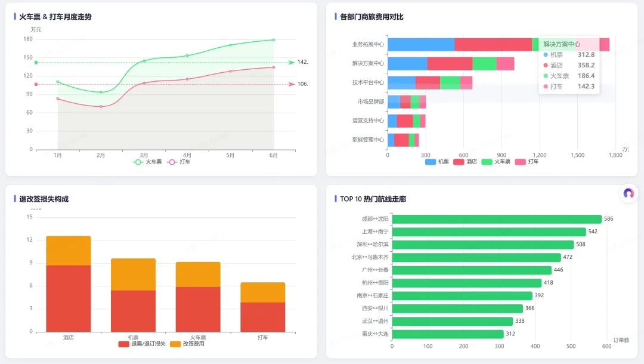Click the 业务拓展中心 axis label
Image resolution: width=644 pixels, height=364 pixels.
[x=368, y=44]
